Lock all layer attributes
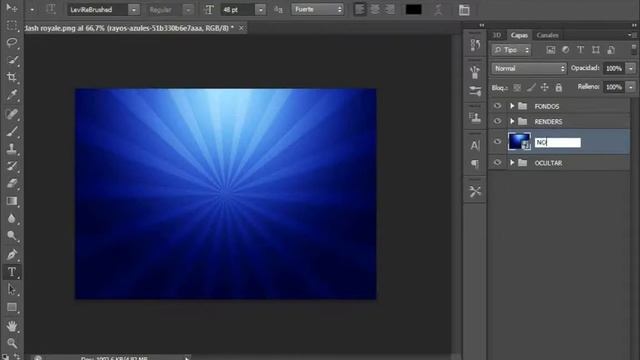Image resolution: width=640 pixels, height=360 pixels. pyautogui.click(x=558, y=87)
